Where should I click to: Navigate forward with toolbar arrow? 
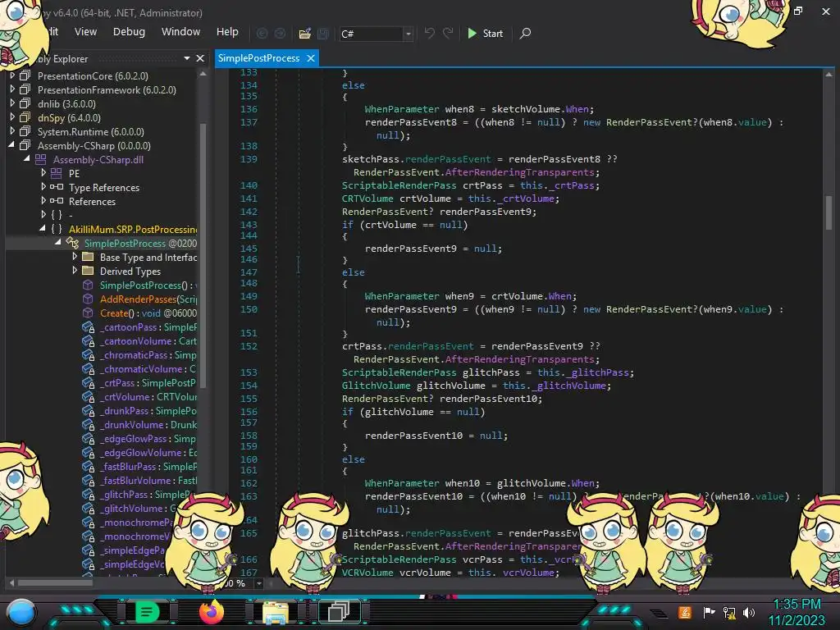tap(281, 33)
